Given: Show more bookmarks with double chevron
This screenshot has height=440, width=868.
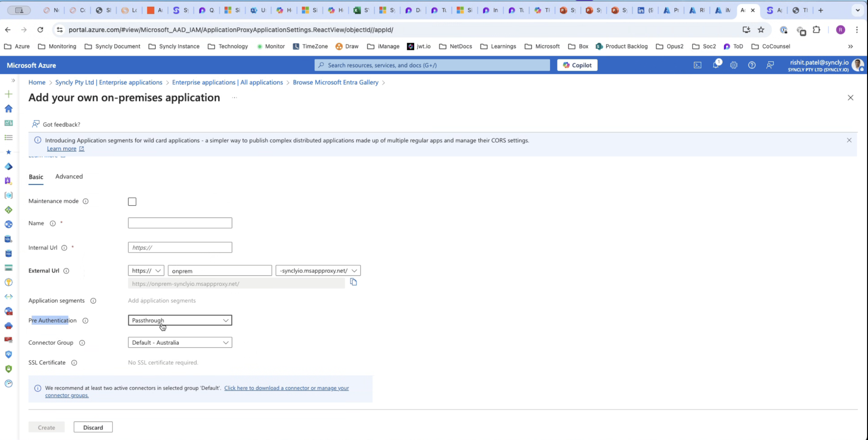Looking at the screenshot, I should click(x=851, y=47).
